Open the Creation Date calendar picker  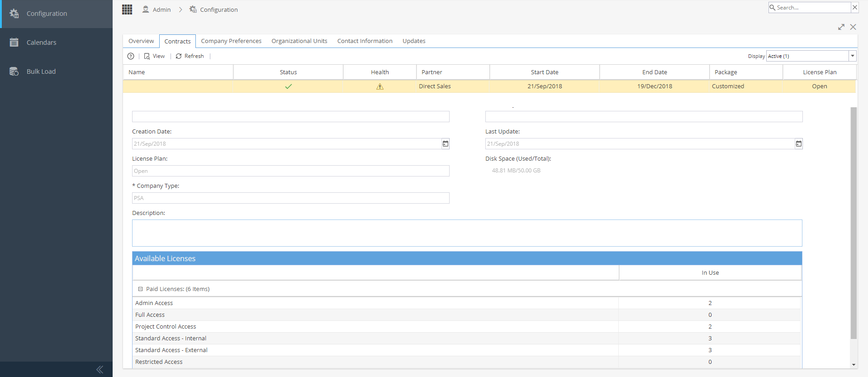[x=446, y=144]
